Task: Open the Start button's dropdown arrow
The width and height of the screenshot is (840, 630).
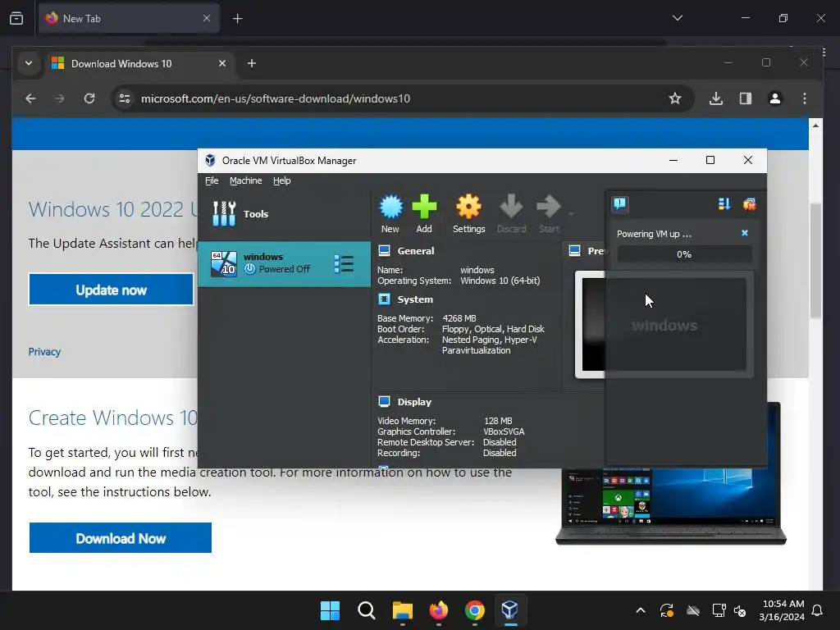Action: pyautogui.click(x=571, y=214)
